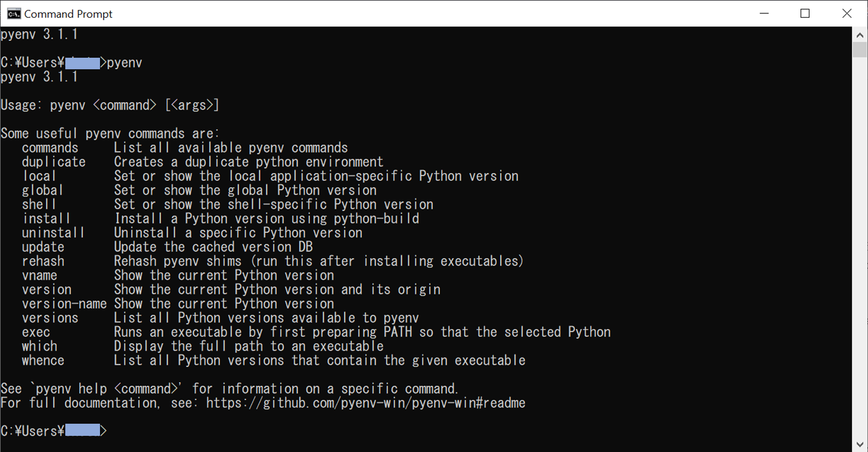Viewport: 868px width, 452px height.
Task: Click the "global" command name
Action: 43,190
